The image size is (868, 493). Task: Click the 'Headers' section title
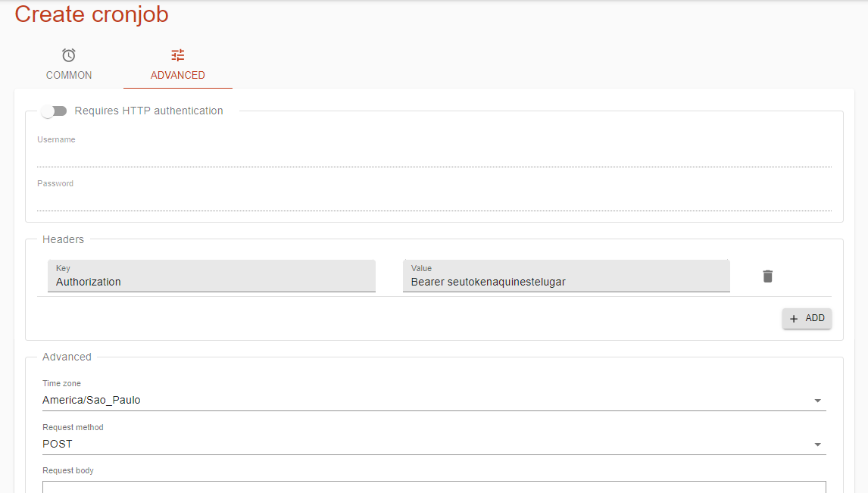click(x=64, y=239)
